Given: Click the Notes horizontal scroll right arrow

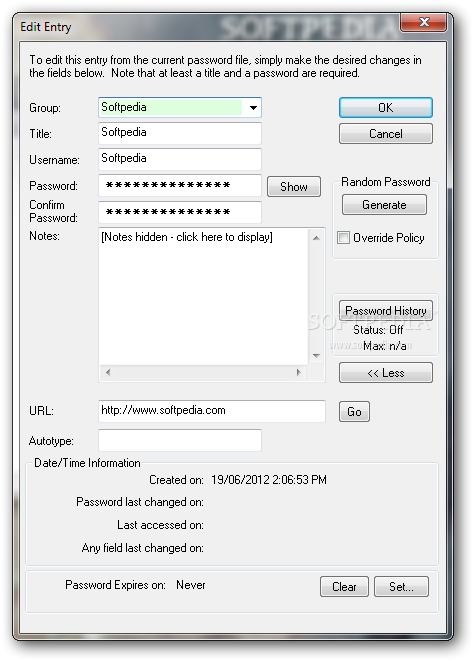Looking at the screenshot, I should click(x=299, y=372).
